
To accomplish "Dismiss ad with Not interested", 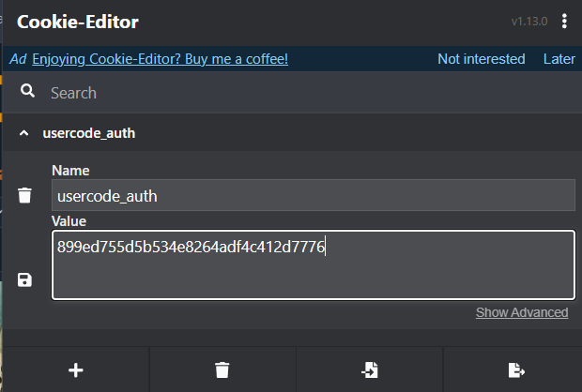I will point(481,59).
